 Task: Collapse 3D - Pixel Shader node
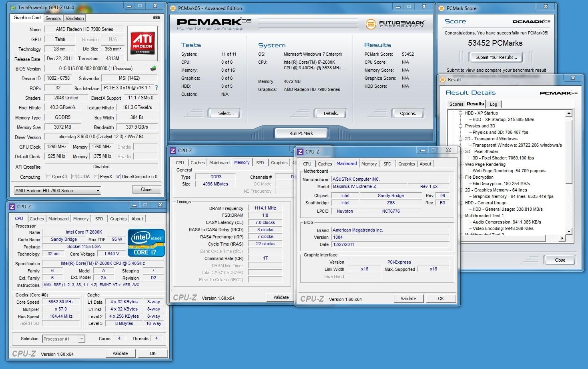pos(460,152)
